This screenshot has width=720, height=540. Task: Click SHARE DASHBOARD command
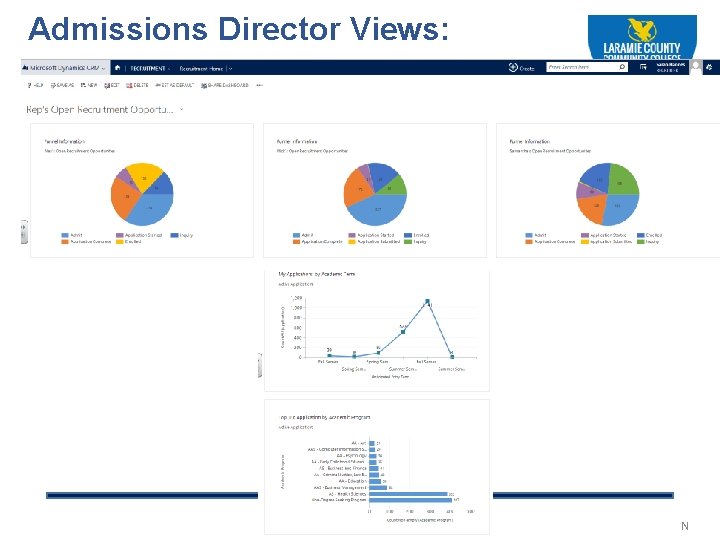(x=225, y=85)
